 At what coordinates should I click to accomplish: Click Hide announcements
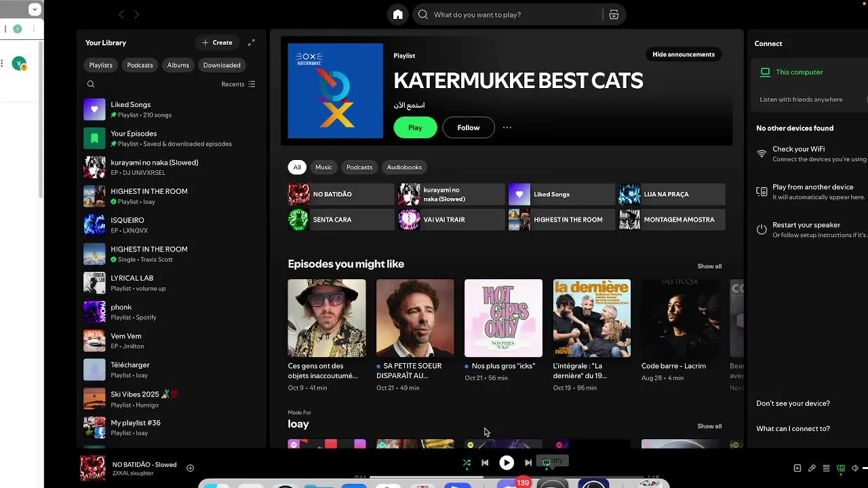(684, 54)
